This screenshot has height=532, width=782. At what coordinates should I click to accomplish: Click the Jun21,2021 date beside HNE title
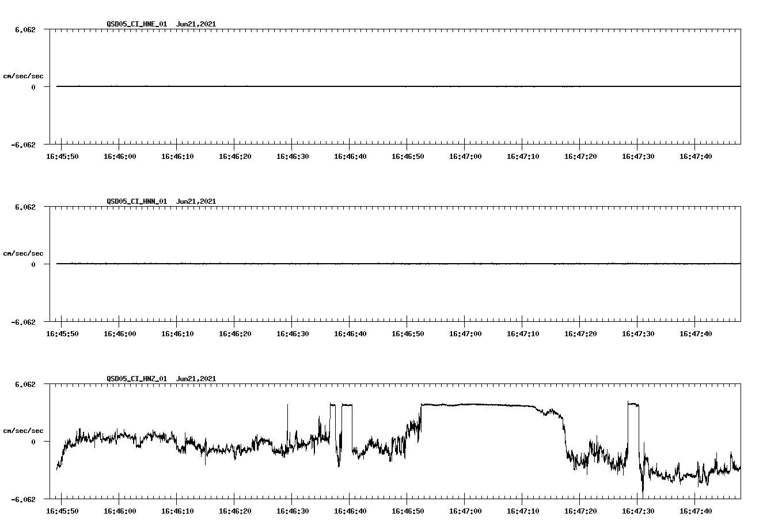[196, 24]
